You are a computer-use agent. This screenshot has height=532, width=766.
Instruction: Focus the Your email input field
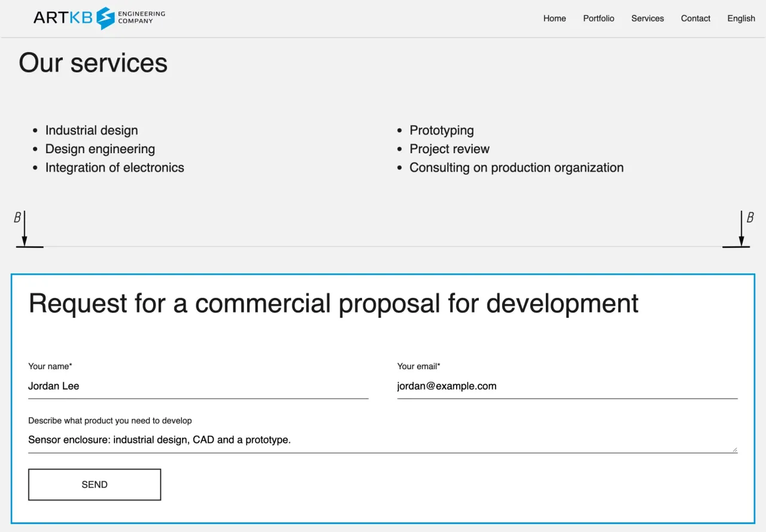click(567, 387)
